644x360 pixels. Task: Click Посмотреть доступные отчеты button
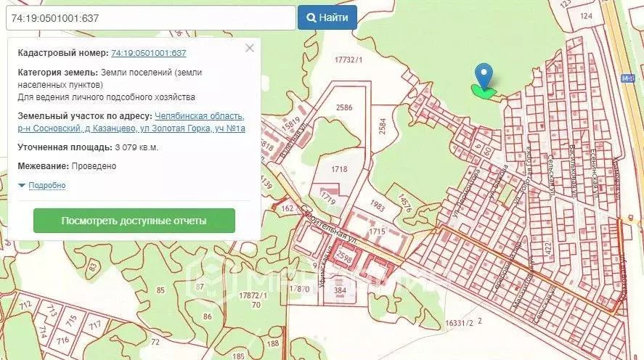click(x=134, y=221)
